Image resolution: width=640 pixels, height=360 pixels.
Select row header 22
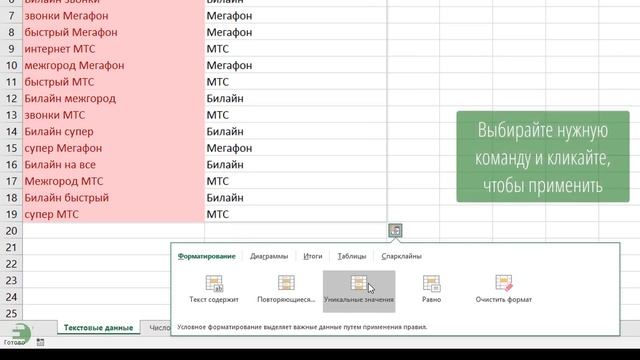(x=11, y=264)
